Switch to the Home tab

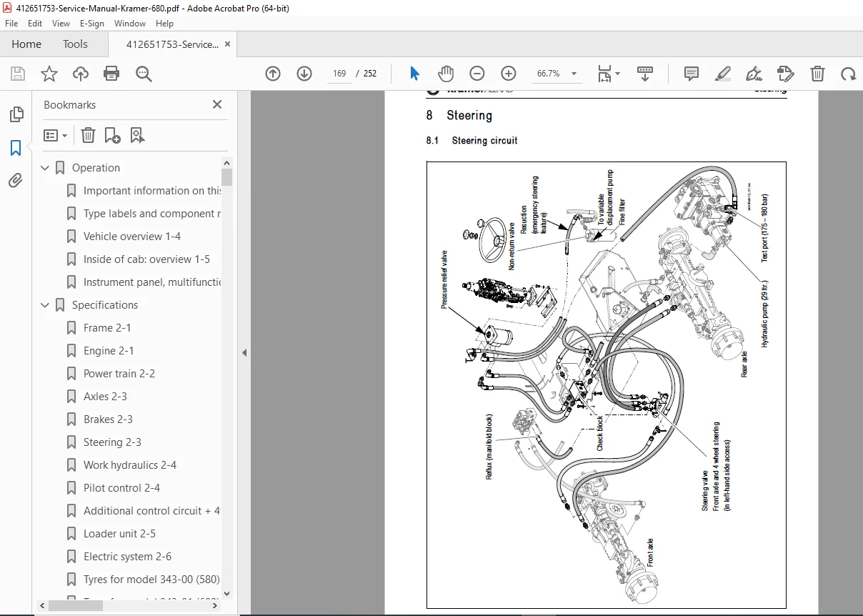coord(26,44)
